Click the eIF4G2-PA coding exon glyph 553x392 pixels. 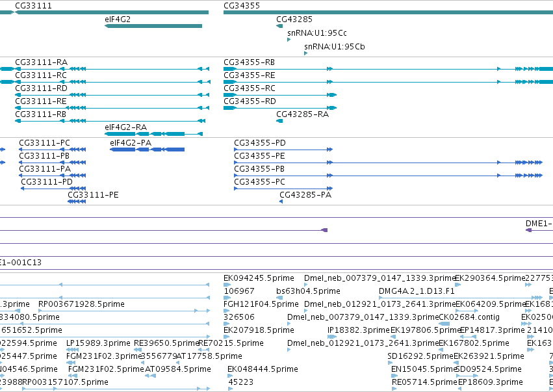(147, 150)
